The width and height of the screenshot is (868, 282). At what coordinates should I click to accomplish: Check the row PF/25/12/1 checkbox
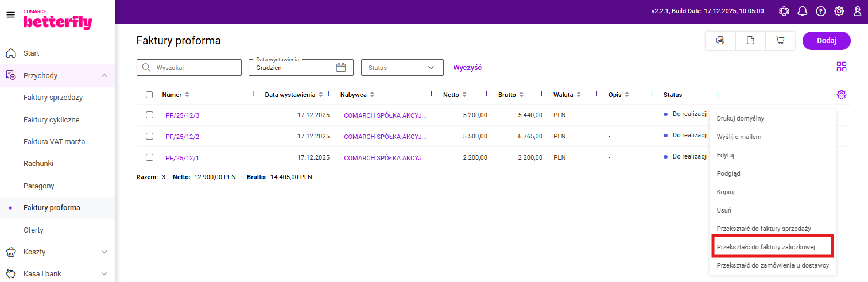coord(149,157)
